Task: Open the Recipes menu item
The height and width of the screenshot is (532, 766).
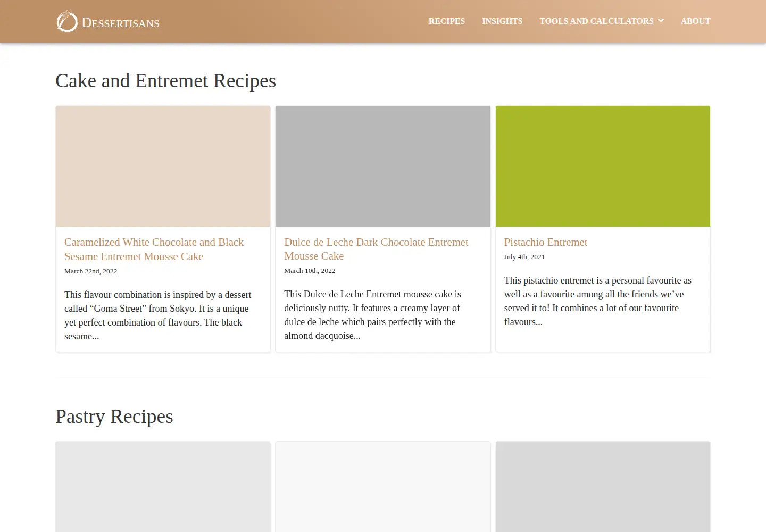Action: pos(447,21)
